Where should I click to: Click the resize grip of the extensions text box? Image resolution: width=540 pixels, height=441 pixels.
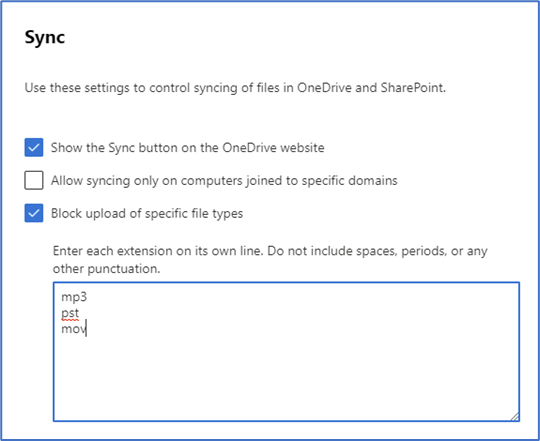click(x=515, y=417)
